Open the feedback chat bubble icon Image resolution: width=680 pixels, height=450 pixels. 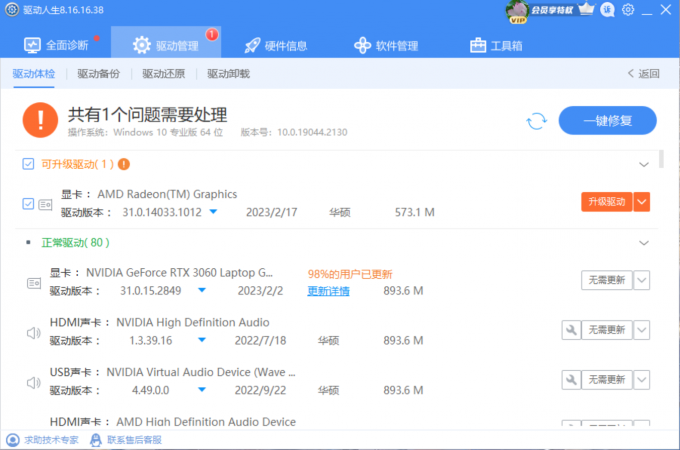click(607, 10)
